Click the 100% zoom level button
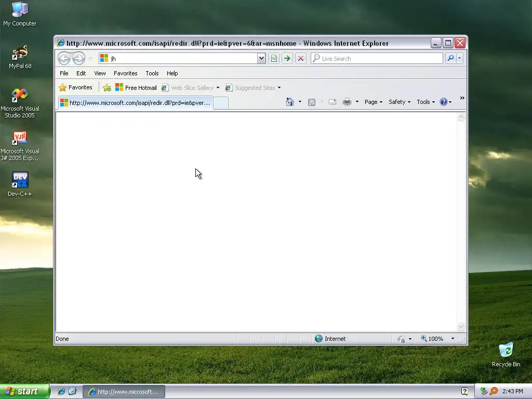 432,339
